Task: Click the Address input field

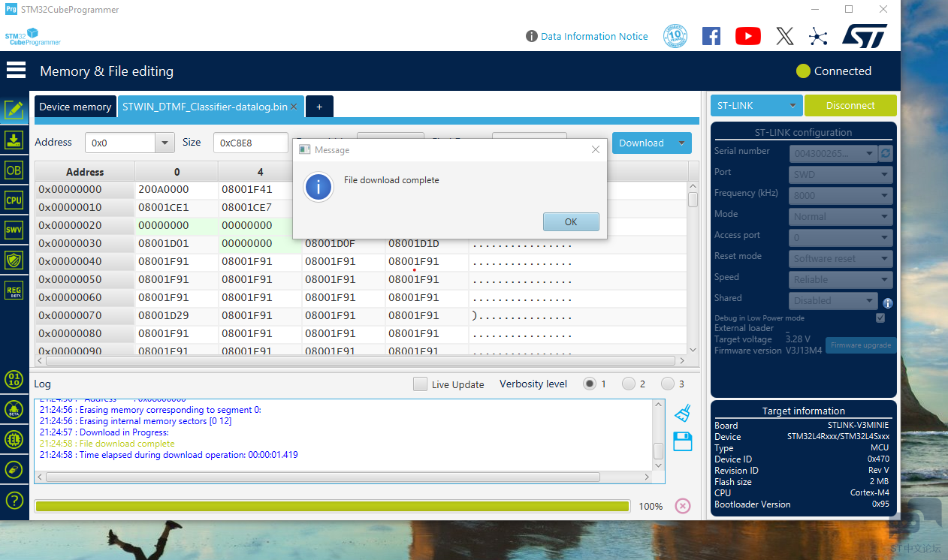Action: pos(120,143)
